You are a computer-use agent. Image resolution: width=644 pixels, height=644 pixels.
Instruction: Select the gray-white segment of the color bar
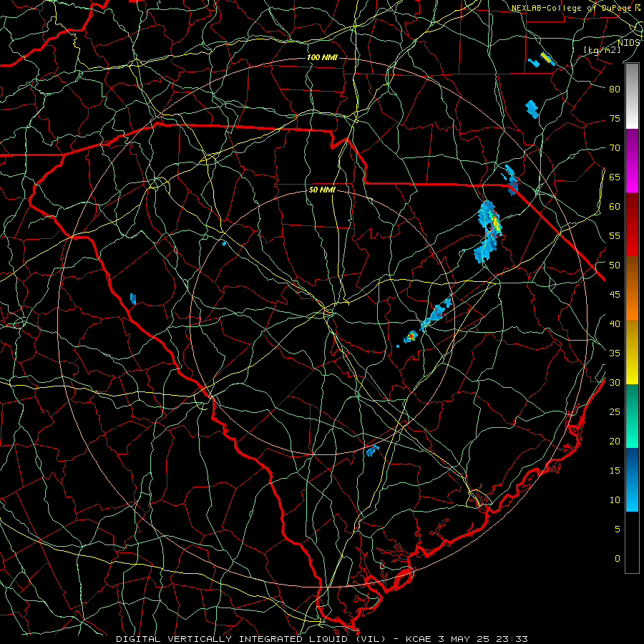coord(632,96)
